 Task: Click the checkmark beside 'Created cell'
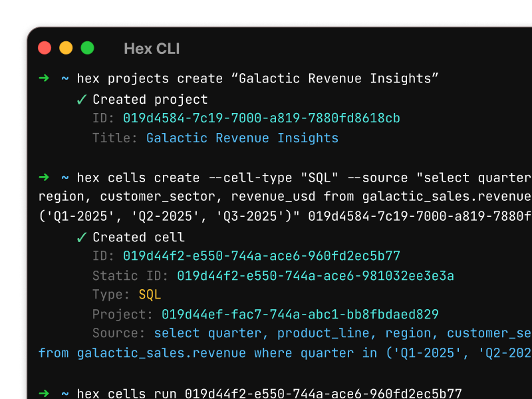(81, 237)
